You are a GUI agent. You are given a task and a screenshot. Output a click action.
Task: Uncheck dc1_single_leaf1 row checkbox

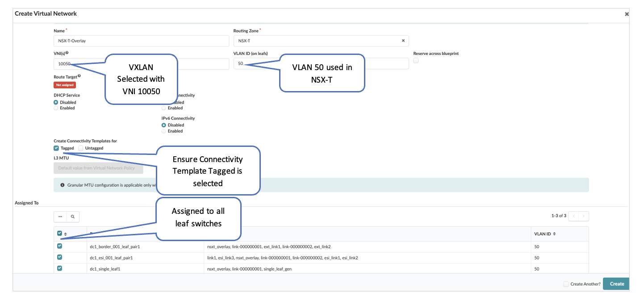tap(60, 268)
